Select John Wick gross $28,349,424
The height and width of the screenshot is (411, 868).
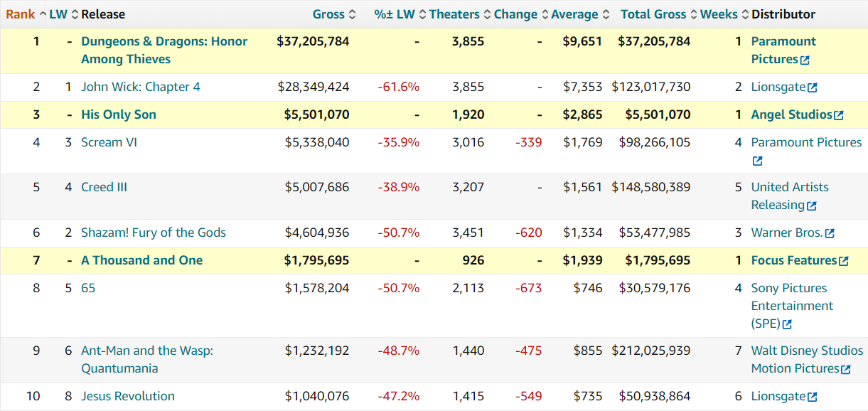click(x=314, y=87)
